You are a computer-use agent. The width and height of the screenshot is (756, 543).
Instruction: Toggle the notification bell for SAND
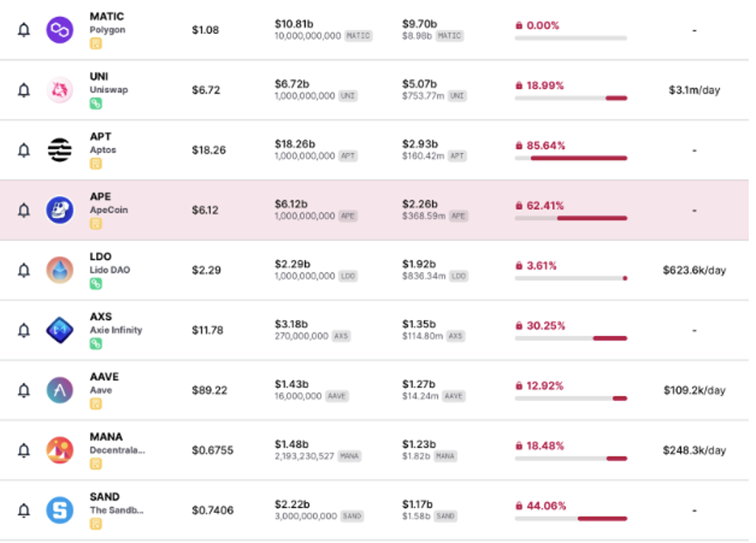pyautogui.click(x=24, y=511)
